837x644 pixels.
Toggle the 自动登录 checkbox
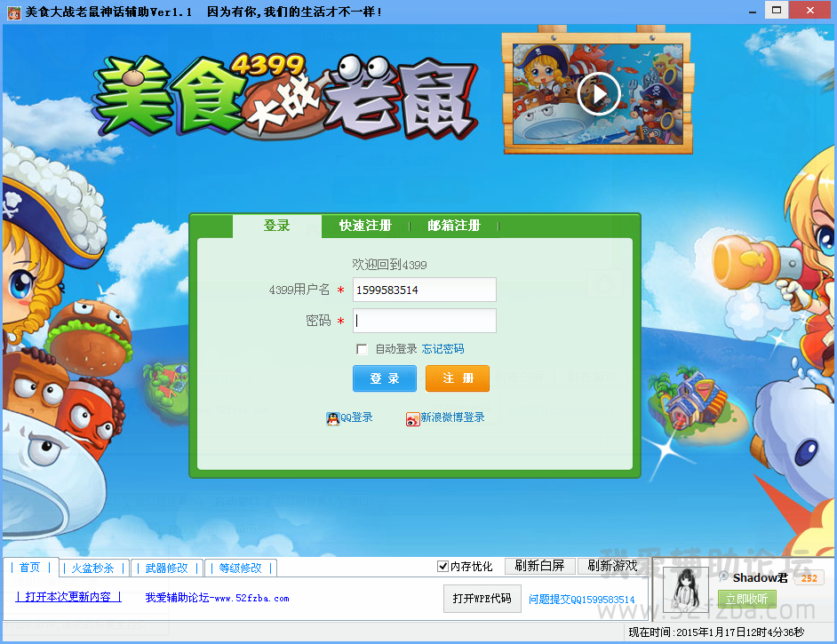coord(362,349)
